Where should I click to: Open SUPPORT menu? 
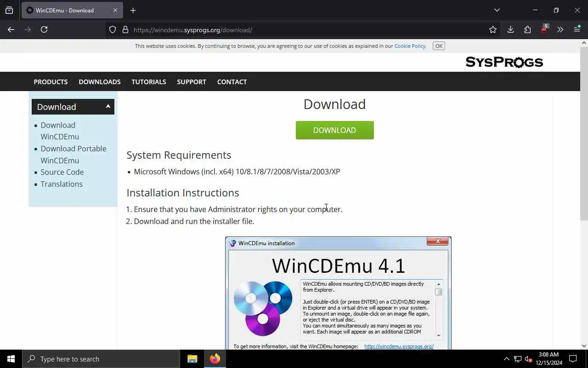192,82
